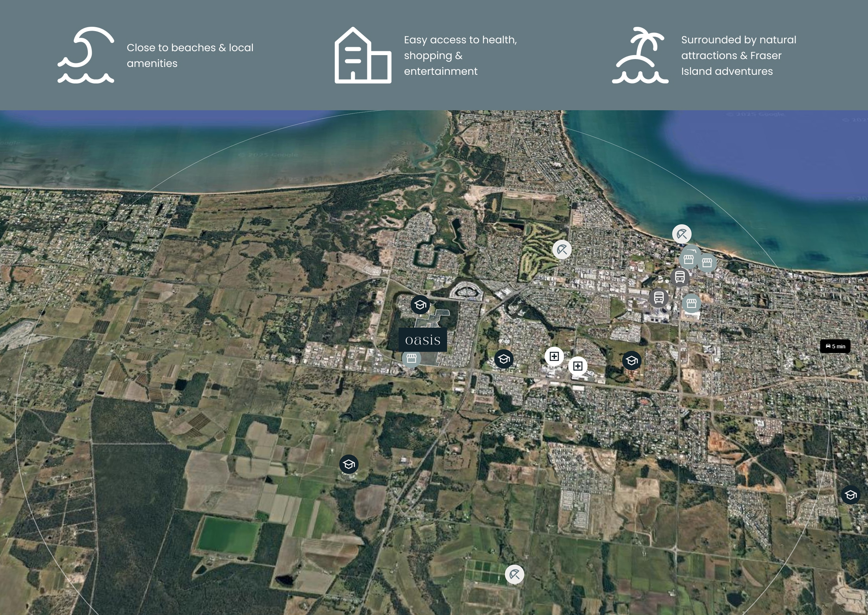
Task: Click the oasis estate label
Action: (x=423, y=340)
